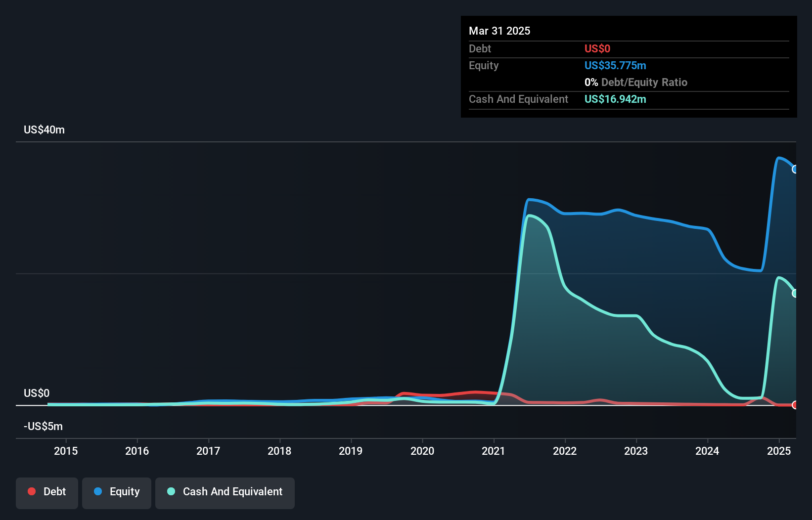
Task: Click the 2021 x-axis label
Action: click(x=494, y=451)
